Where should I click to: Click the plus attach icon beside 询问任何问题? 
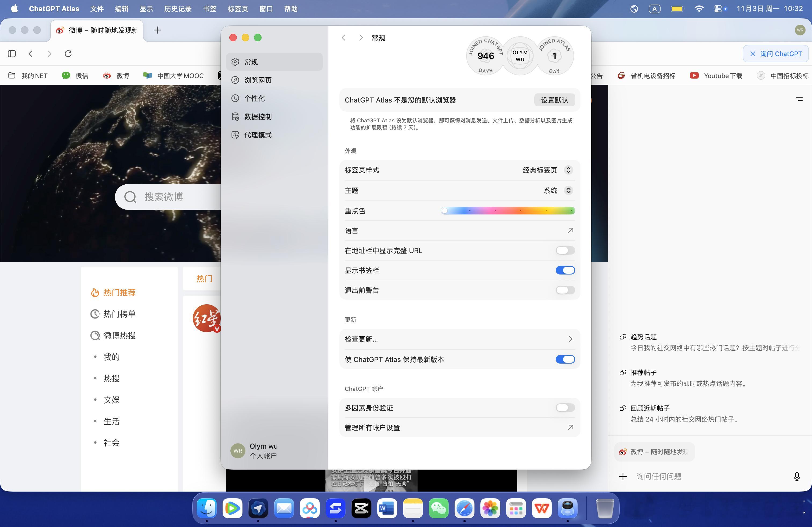(x=623, y=476)
